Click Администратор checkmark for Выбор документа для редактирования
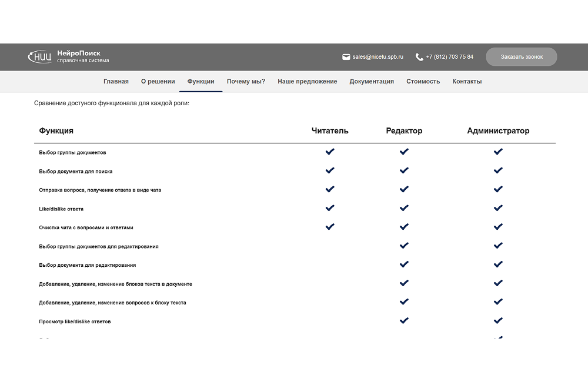The width and height of the screenshot is (588, 382). (498, 264)
